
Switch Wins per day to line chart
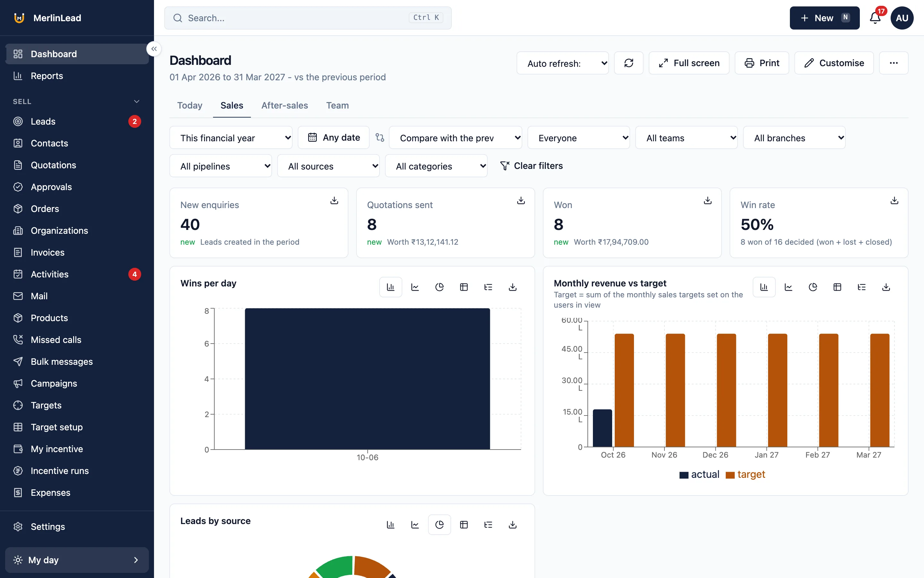[415, 287]
